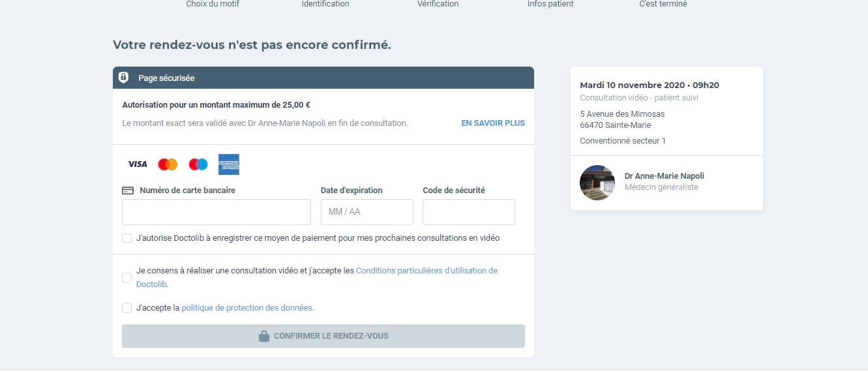Go to the C'est terminé step
868x372 pixels.
tap(663, 4)
